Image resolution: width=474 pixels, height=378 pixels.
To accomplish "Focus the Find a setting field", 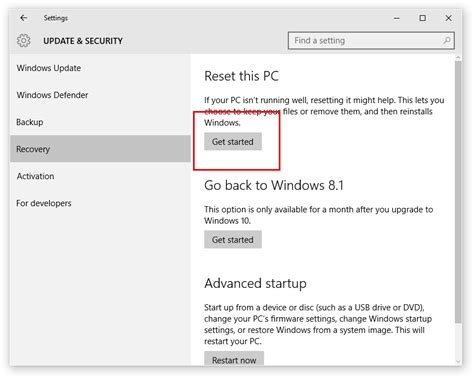I will click(371, 41).
